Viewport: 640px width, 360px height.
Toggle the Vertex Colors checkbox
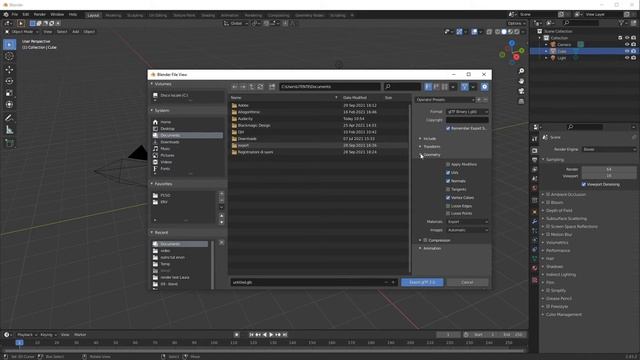pos(448,198)
